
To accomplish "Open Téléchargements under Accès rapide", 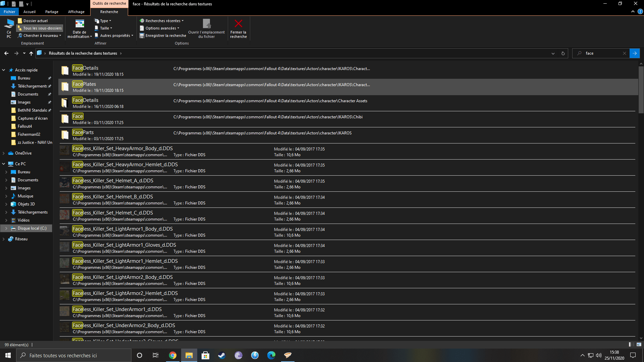I will click(32, 86).
